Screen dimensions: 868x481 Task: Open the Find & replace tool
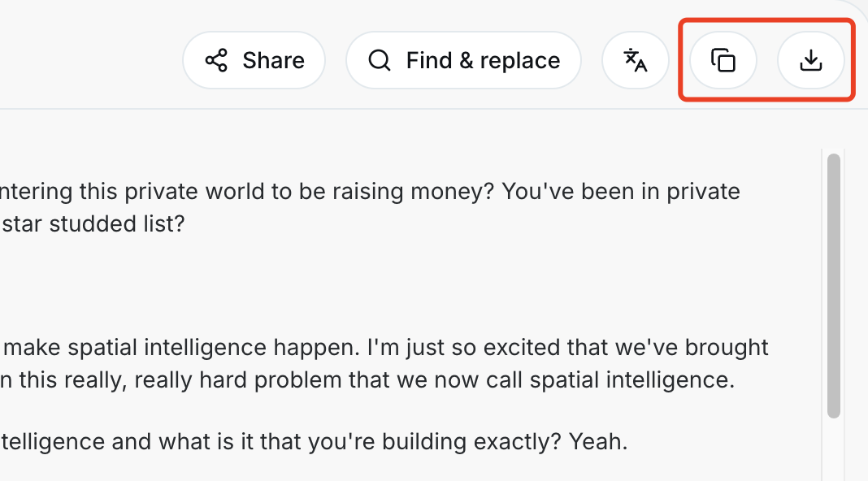coord(463,60)
